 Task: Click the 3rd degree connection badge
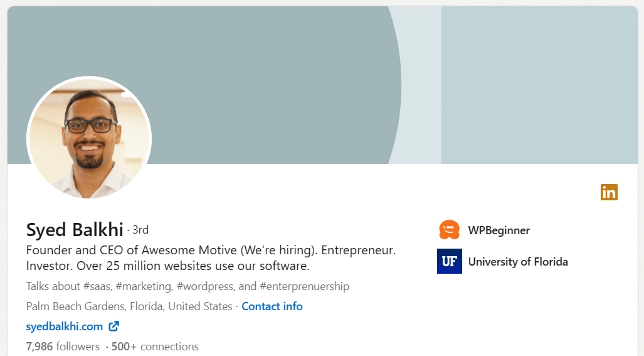point(140,230)
